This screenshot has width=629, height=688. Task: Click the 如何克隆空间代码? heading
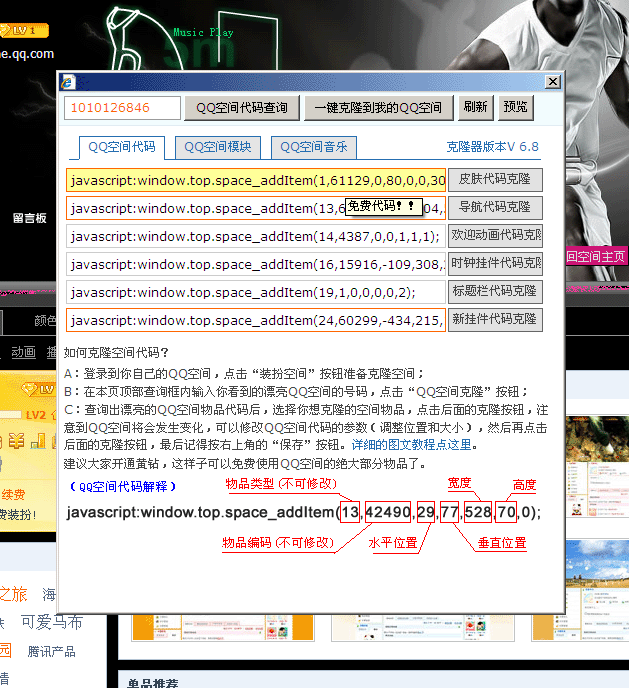116,352
